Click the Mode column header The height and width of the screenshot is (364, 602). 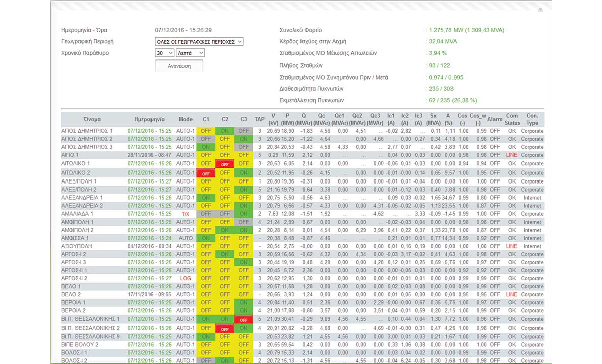(x=185, y=120)
